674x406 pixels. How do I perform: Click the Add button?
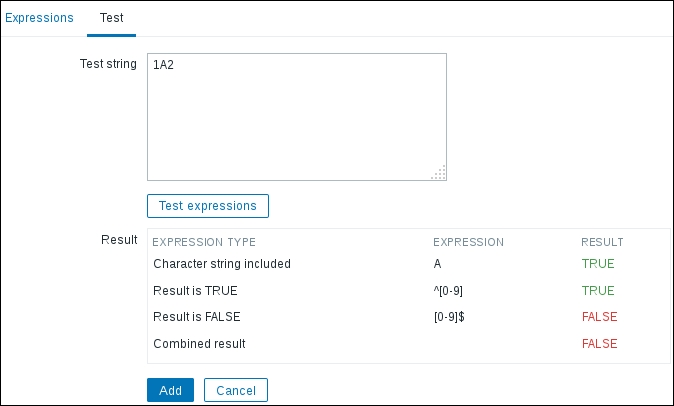170,389
